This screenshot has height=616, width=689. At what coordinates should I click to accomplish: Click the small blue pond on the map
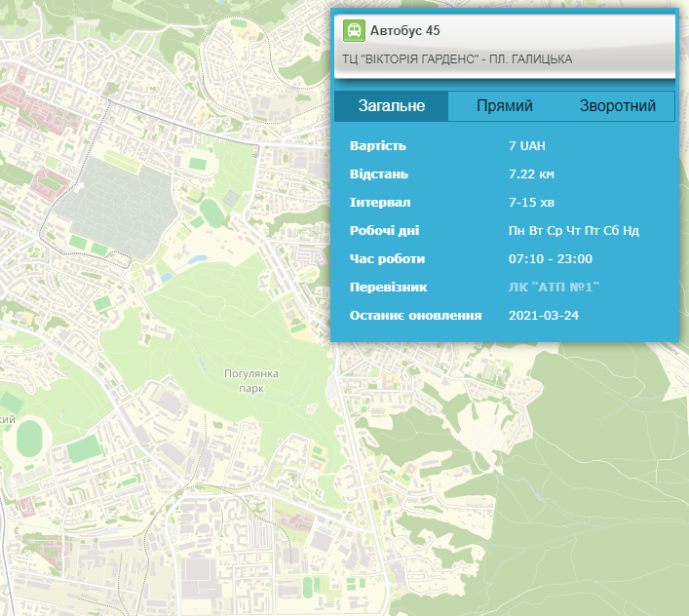point(198,260)
